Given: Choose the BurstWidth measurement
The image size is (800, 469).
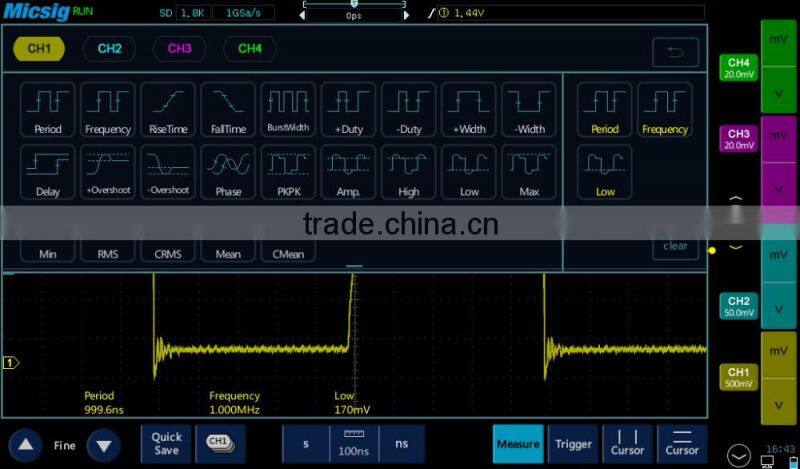Looking at the screenshot, I should tap(288, 110).
